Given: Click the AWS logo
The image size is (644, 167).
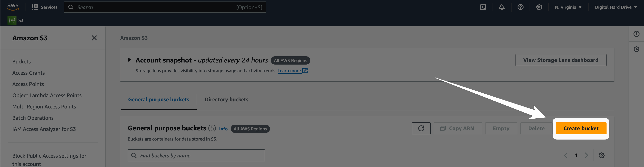Looking at the screenshot, I should click(x=13, y=7).
